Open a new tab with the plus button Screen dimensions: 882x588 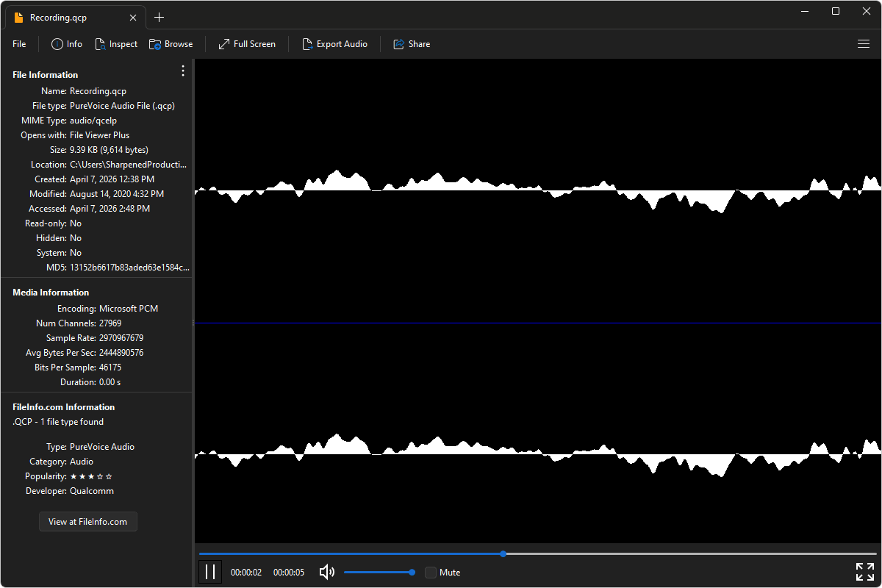click(159, 17)
